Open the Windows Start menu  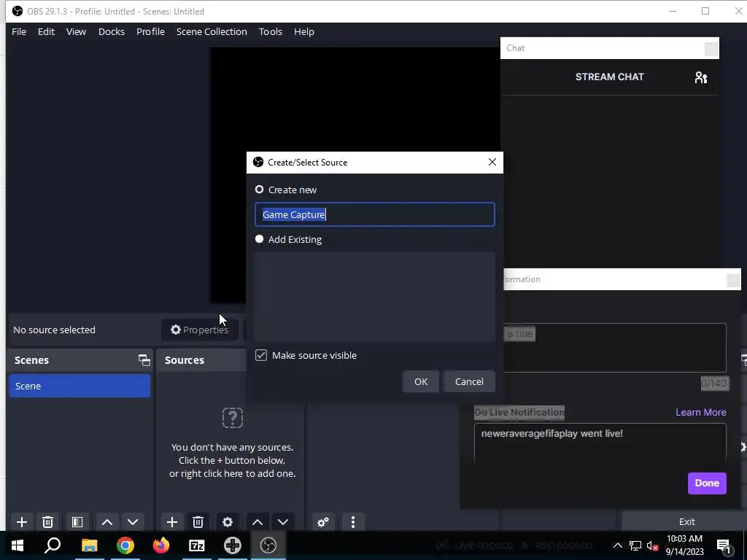tap(18, 545)
